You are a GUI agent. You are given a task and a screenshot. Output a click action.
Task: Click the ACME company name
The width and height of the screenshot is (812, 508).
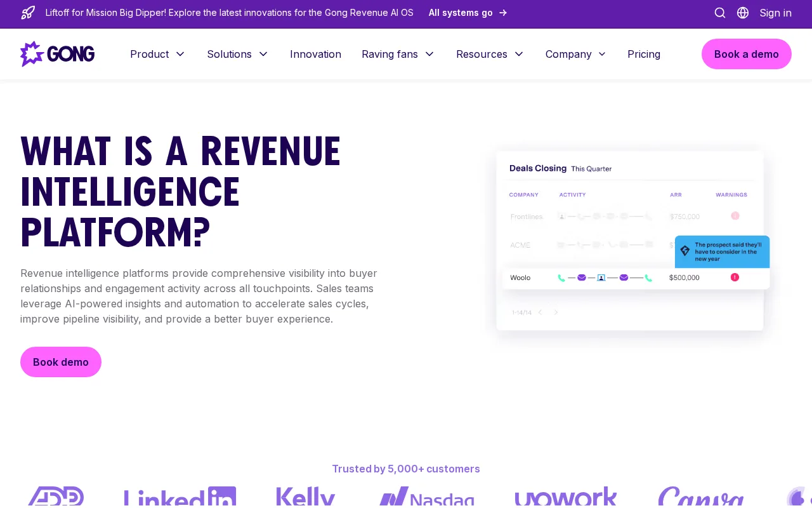click(520, 245)
